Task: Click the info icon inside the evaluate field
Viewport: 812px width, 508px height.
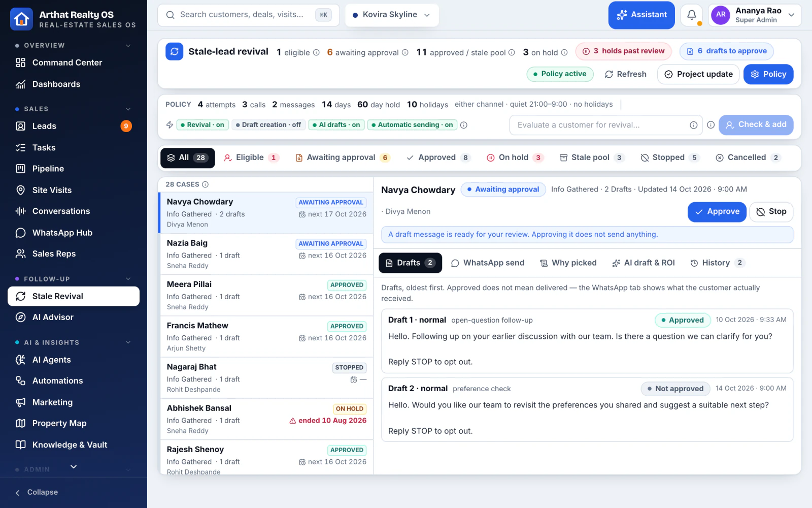Action: tap(693, 125)
